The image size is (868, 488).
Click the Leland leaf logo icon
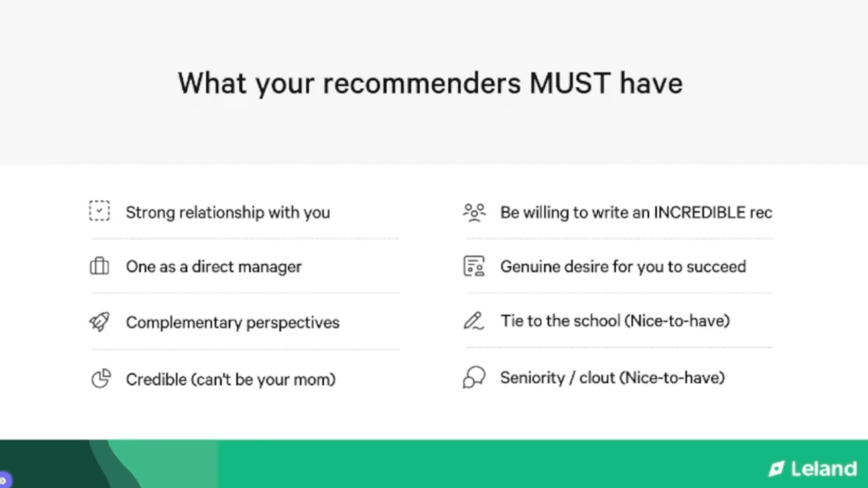(776, 469)
